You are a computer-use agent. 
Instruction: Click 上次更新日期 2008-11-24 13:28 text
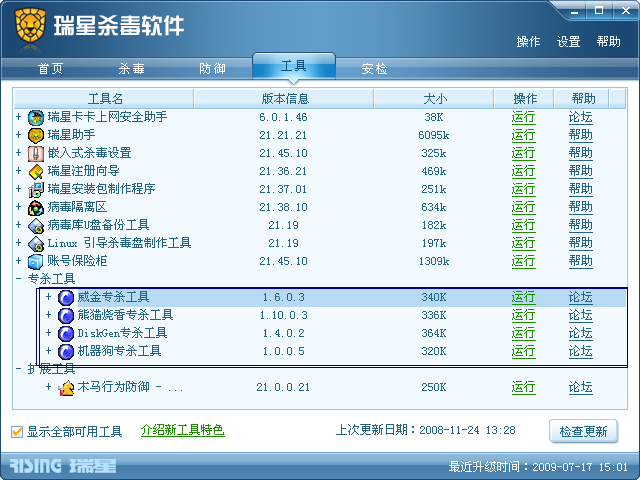click(426, 430)
